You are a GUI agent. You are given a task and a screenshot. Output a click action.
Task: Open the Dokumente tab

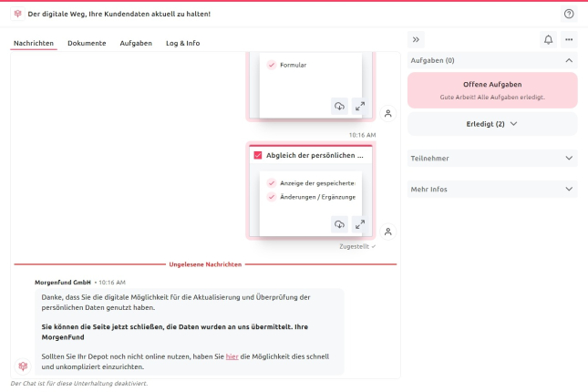click(87, 43)
